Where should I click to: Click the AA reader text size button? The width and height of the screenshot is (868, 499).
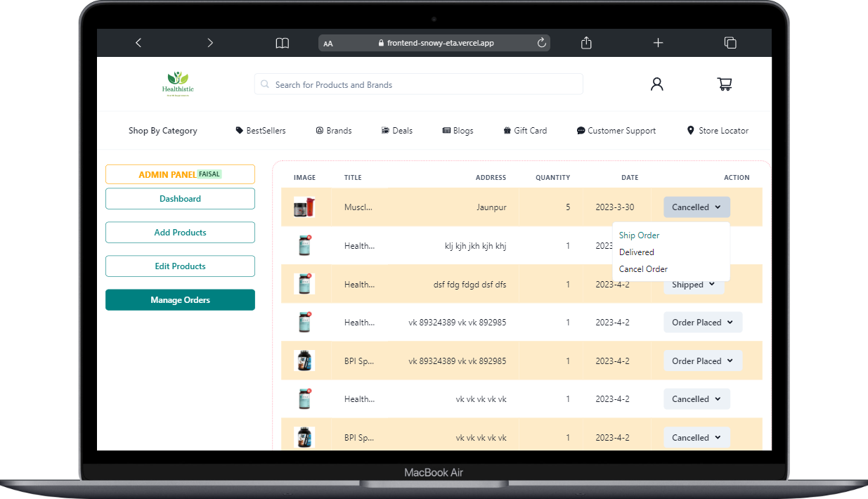[328, 44]
